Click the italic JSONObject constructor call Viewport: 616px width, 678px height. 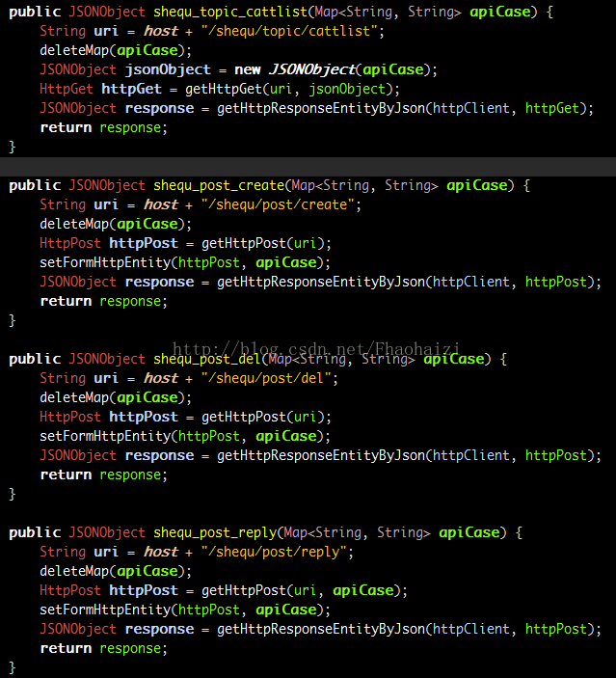click(x=311, y=69)
